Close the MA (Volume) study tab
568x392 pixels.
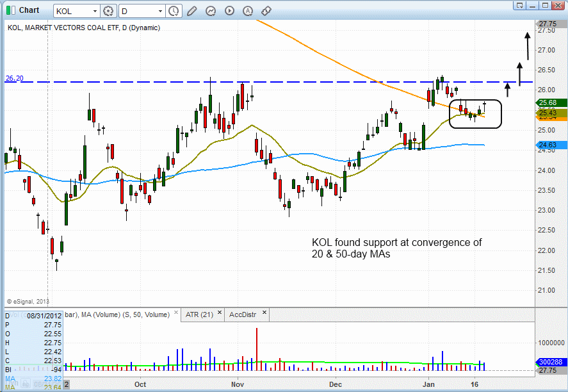pos(176,313)
